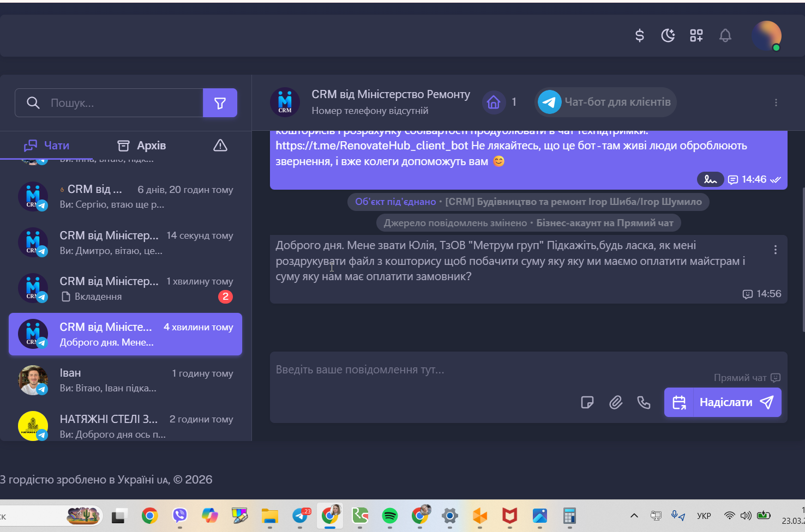The image size is (805, 532).
Task: Open the house objects icon in header
Action: 494,102
